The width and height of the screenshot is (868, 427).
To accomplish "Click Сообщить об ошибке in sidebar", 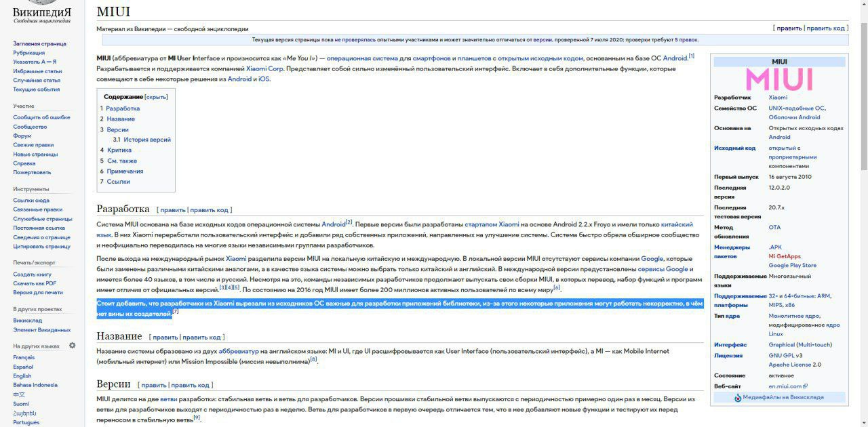I will click(x=41, y=117).
